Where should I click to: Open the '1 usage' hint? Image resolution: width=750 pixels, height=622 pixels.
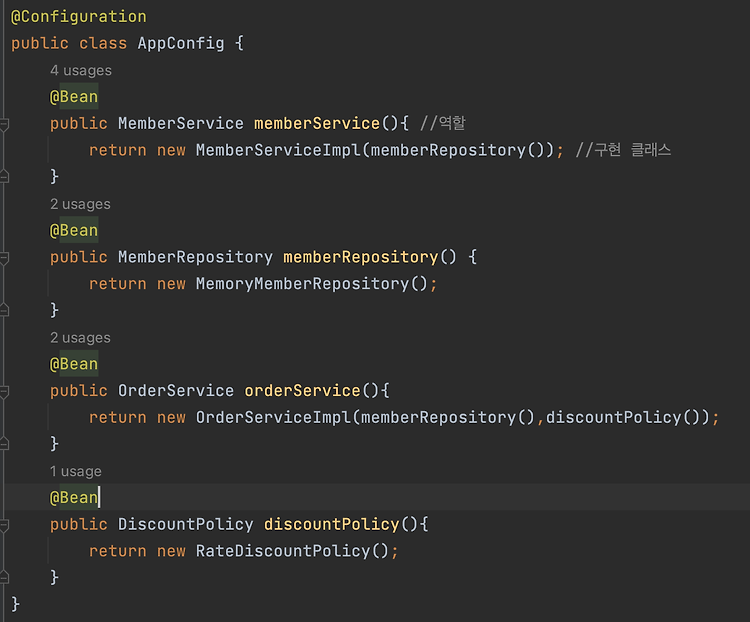[x=76, y=471]
